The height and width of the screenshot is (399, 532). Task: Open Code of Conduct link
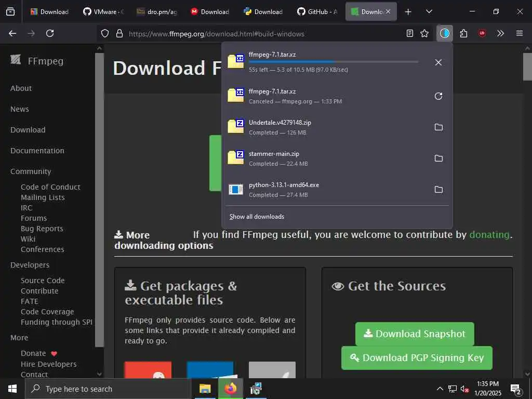pos(50,187)
